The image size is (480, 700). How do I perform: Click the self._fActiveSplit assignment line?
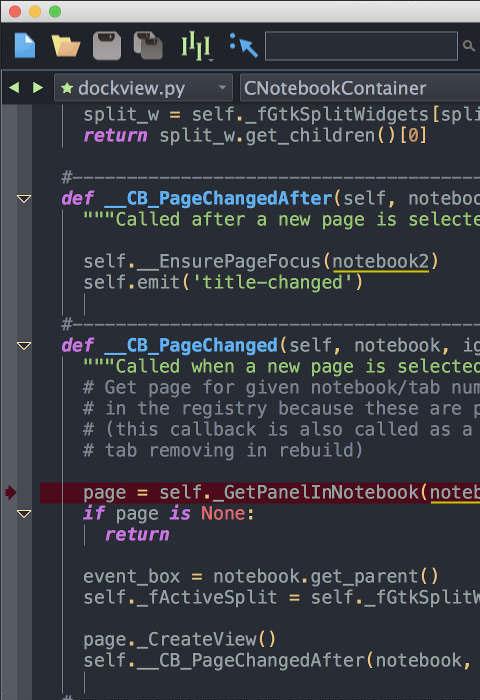(x=282, y=597)
